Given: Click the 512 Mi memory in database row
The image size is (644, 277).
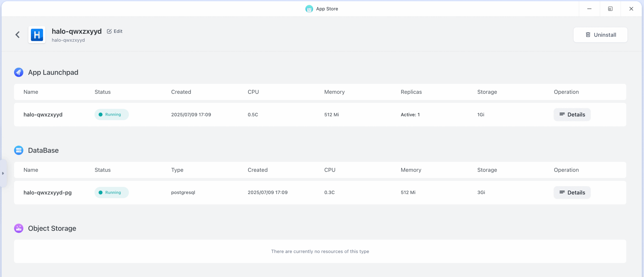Looking at the screenshot, I should click(408, 193).
